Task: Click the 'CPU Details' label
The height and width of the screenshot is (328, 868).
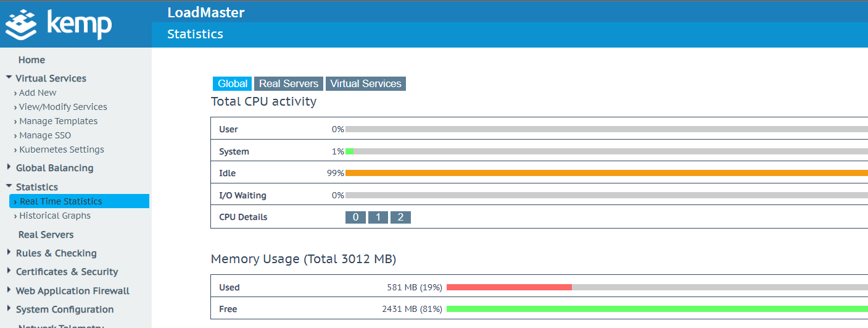Action: (x=243, y=217)
